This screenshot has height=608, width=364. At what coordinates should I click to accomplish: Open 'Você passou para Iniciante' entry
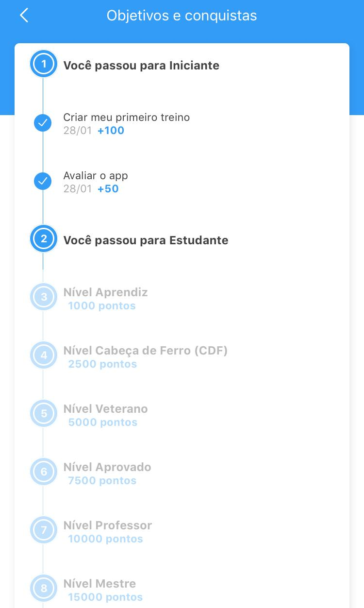pyautogui.click(x=141, y=66)
